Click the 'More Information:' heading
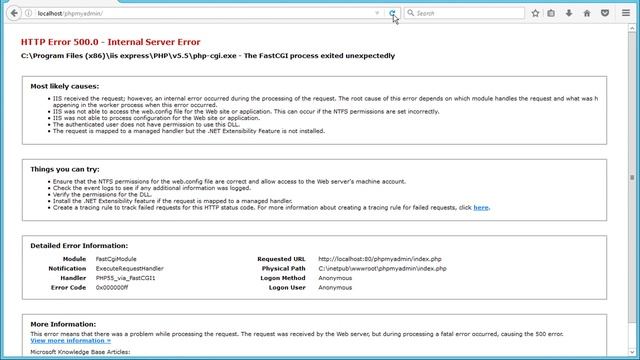Viewport: 640px width, 360px height. pyautogui.click(x=63, y=324)
